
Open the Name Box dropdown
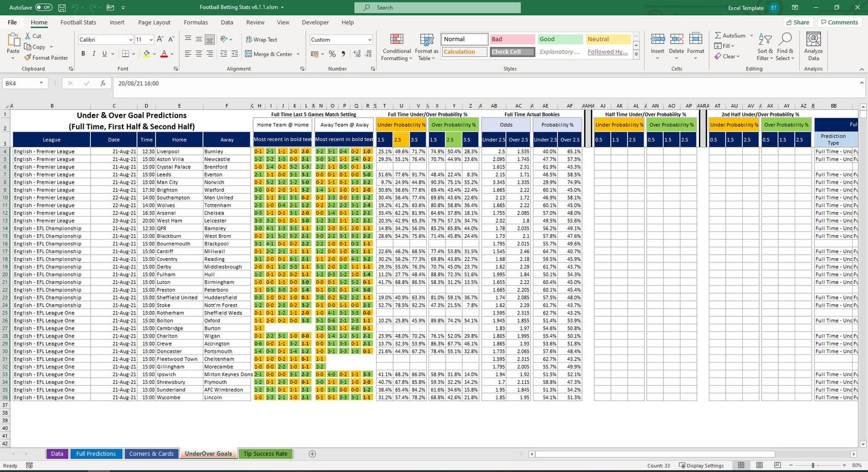(41, 83)
